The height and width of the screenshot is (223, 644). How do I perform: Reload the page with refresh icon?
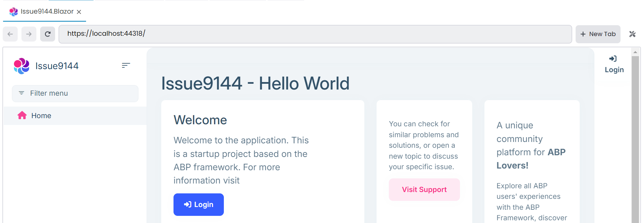pyautogui.click(x=48, y=34)
